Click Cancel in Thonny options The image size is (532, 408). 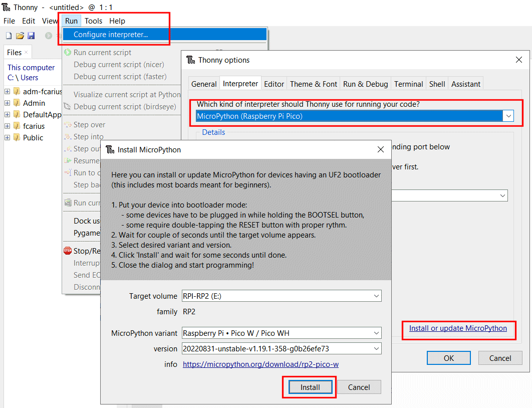500,358
